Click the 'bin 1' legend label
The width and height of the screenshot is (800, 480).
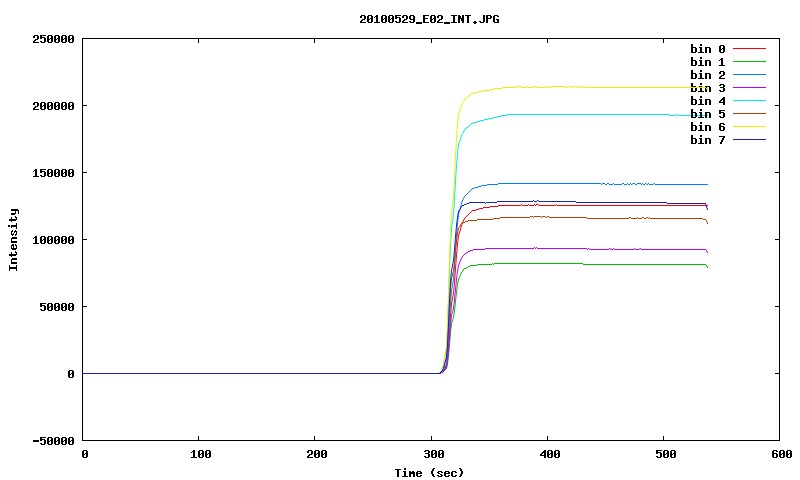[708, 62]
